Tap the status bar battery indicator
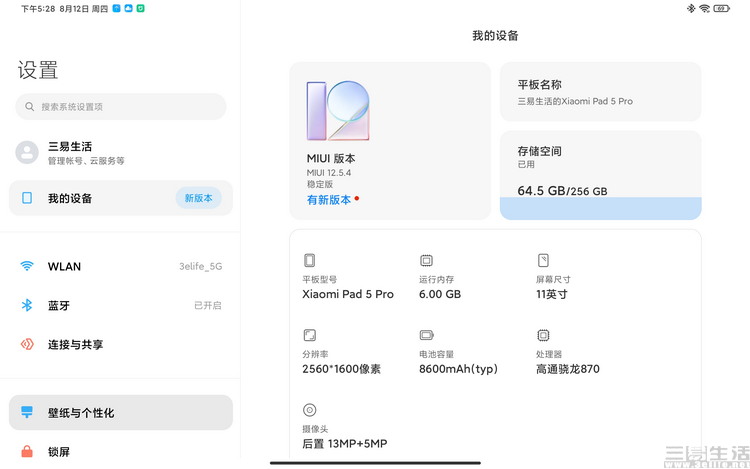The width and height of the screenshot is (750, 469). pos(721,8)
